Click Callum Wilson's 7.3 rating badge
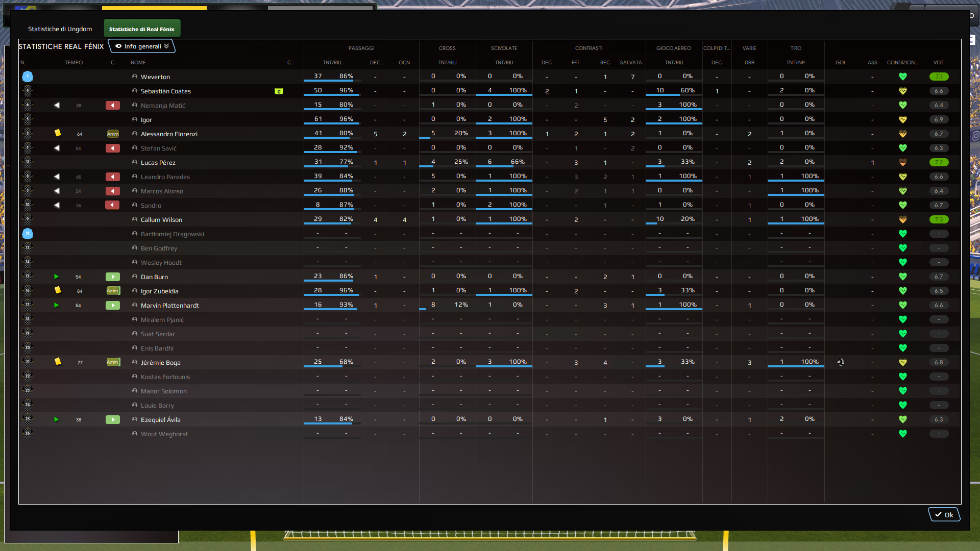The width and height of the screenshot is (980, 551). [939, 219]
